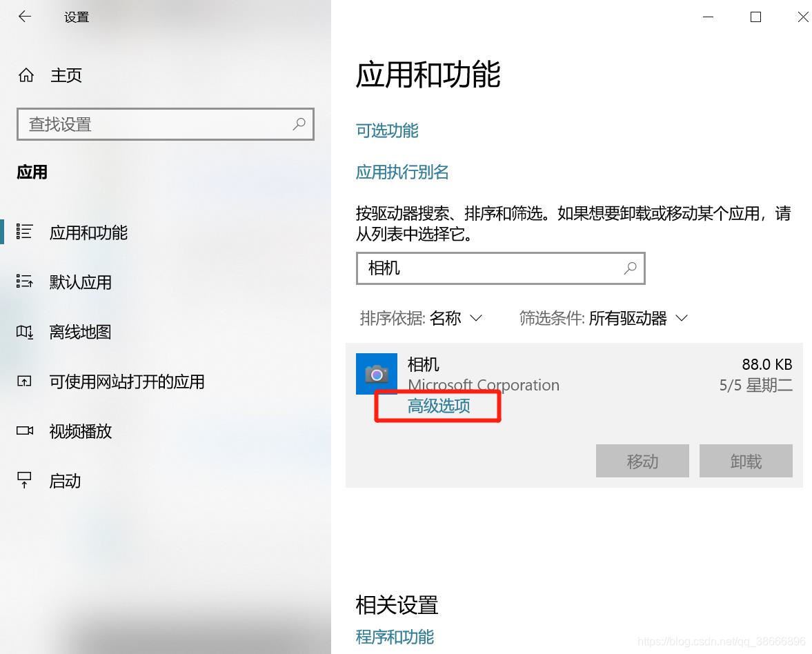
Task: Click the back arrow in Settings
Action: point(24,17)
